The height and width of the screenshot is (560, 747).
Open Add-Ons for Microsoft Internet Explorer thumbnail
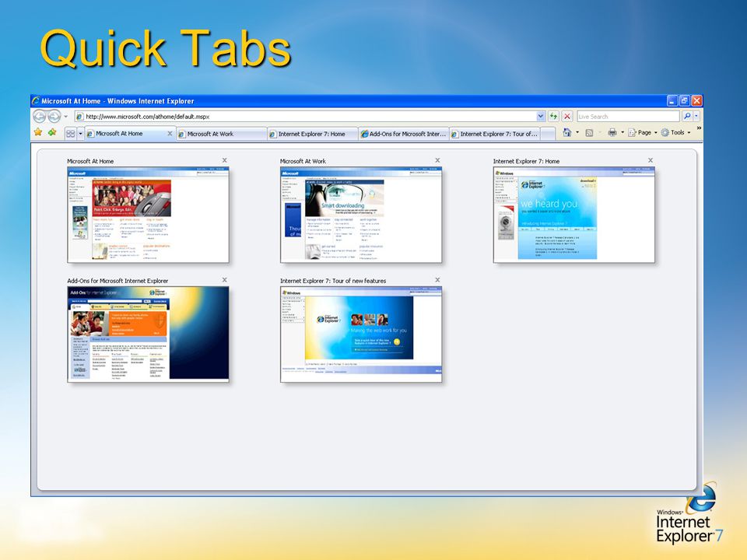[x=148, y=334]
